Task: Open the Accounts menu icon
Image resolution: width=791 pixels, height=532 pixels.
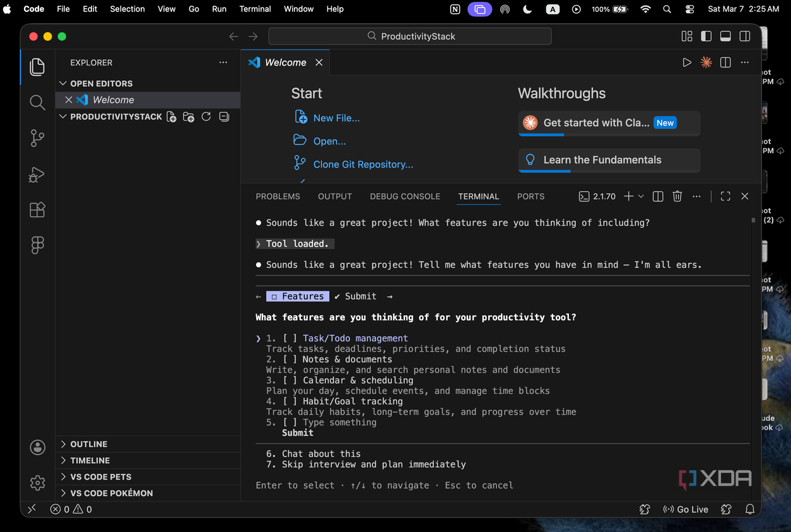Action: (x=37, y=448)
